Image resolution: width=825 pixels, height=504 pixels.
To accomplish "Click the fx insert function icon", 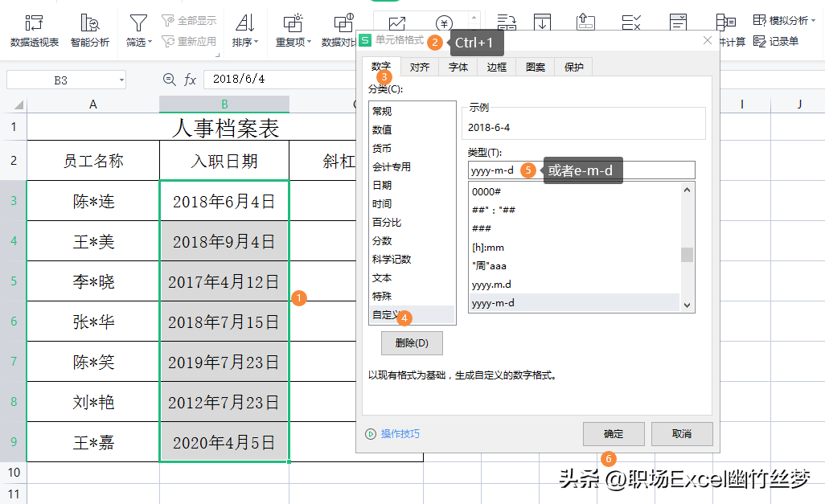I will (x=190, y=80).
